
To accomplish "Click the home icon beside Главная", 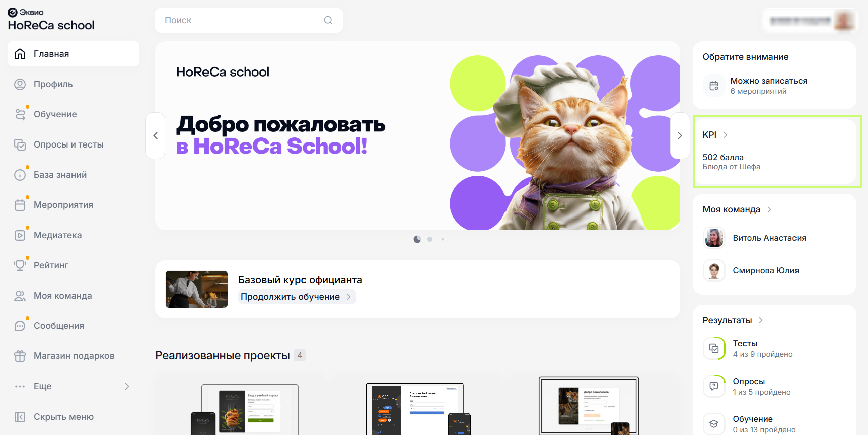I will click(x=20, y=54).
